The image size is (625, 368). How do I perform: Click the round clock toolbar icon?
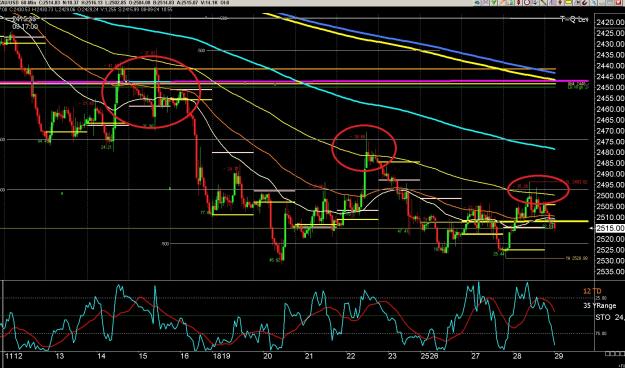click(527, 2)
